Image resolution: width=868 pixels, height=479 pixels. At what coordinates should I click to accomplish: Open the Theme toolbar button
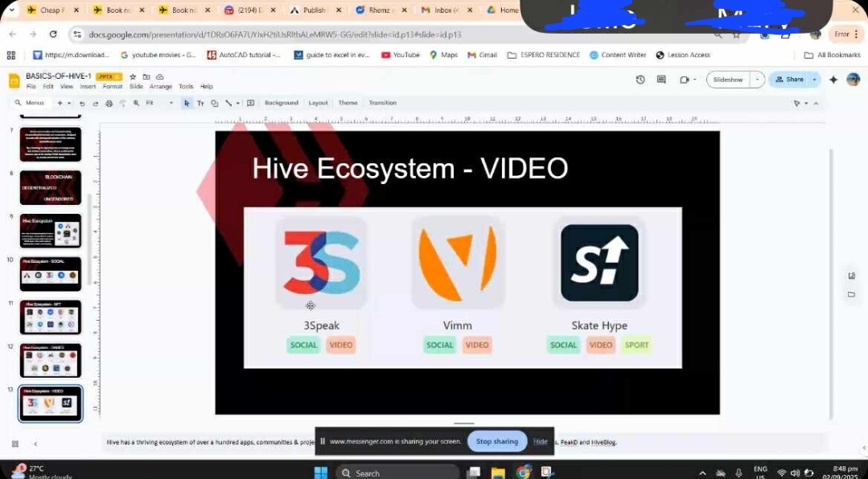point(348,103)
